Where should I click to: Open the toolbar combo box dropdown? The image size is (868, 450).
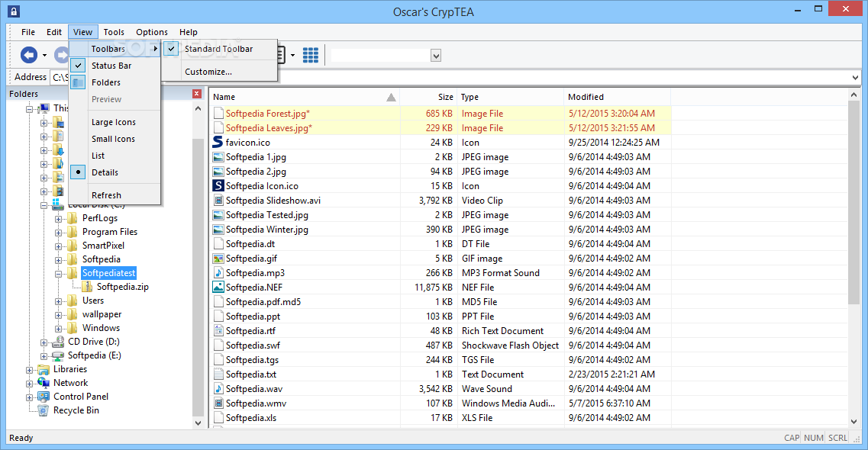pos(436,55)
